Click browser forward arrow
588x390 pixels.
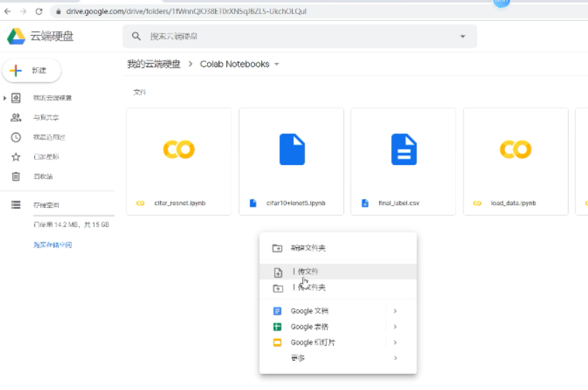[x=23, y=12]
